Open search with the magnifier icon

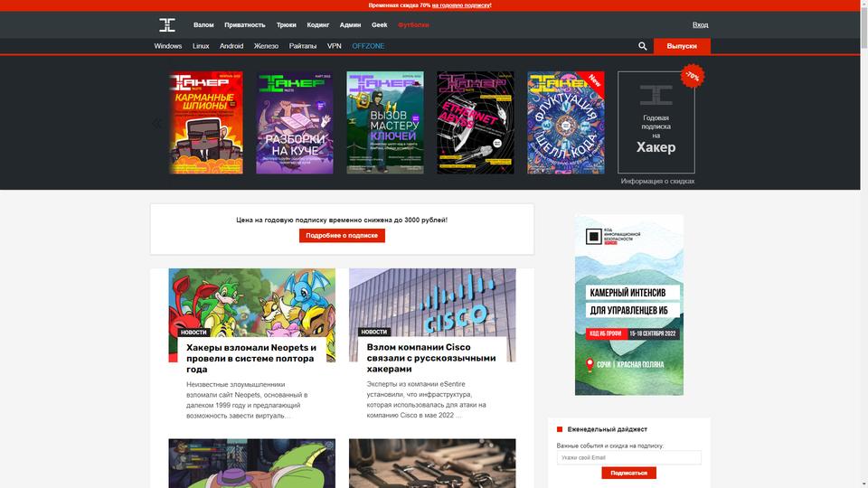tap(642, 46)
